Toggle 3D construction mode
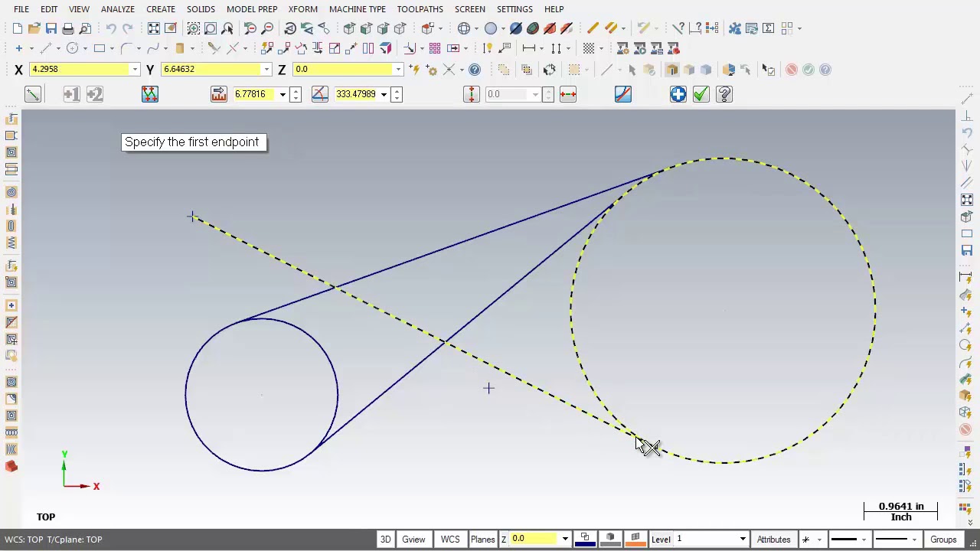The image size is (980, 551). pos(386,540)
